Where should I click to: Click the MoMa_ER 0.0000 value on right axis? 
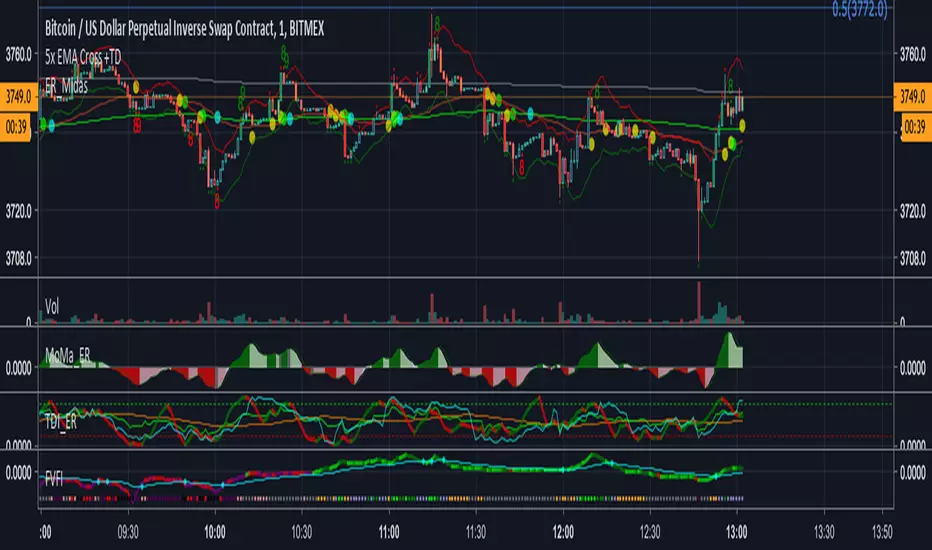(x=912, y=369)
